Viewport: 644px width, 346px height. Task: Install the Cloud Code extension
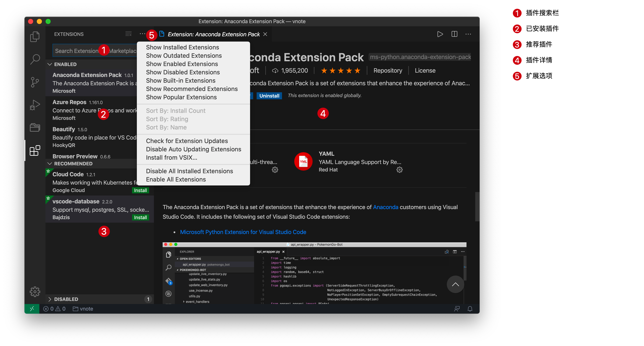tap(140, 190)
